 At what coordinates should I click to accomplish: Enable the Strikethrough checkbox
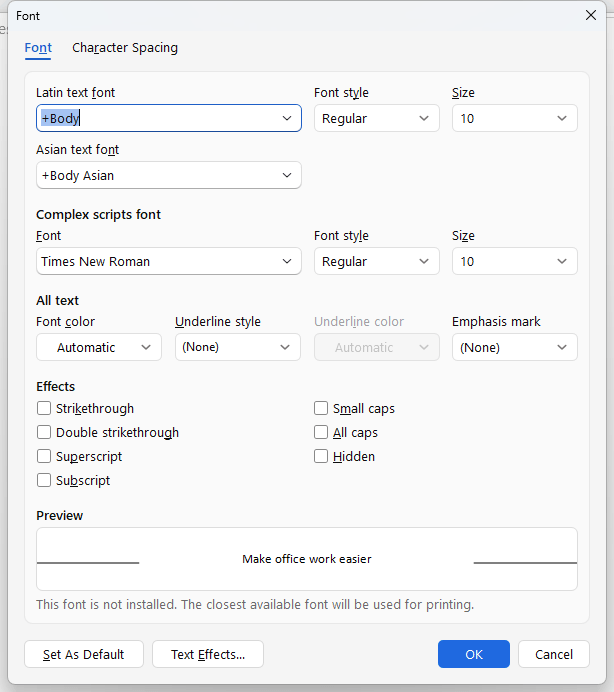[44, 408]
